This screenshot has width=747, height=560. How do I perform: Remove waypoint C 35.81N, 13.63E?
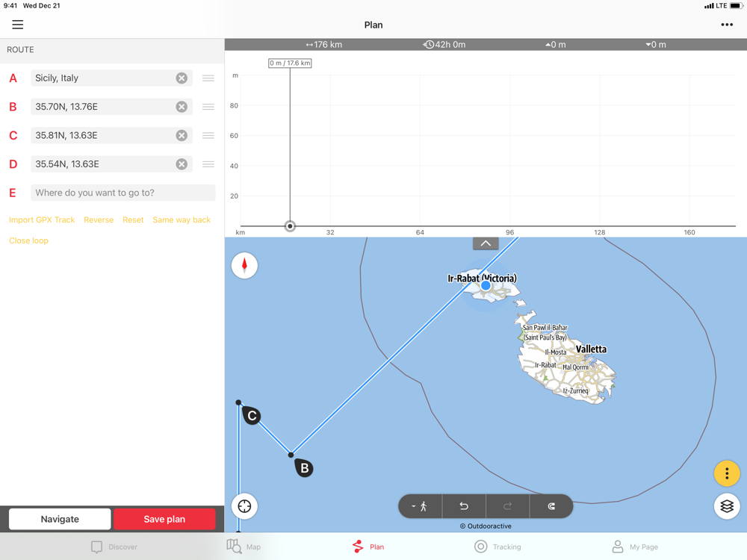(182, 135)
